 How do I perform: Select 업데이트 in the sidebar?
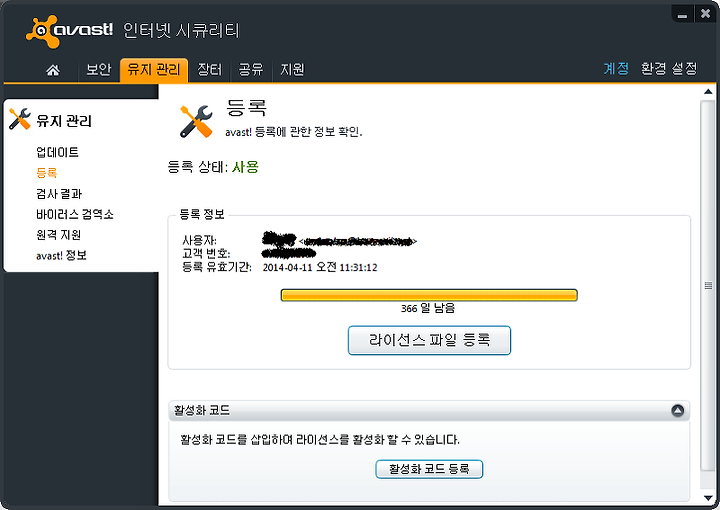(57, 152)
